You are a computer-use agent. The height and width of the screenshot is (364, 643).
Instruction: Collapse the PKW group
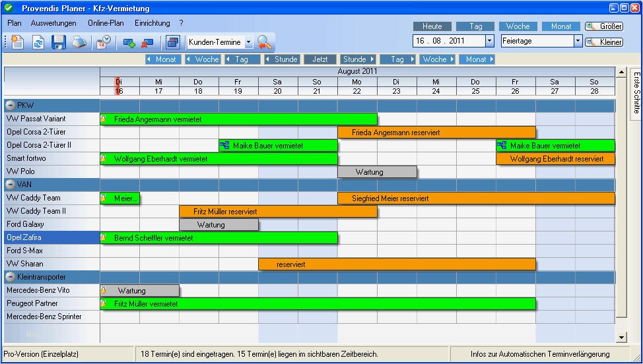[11, 106]
